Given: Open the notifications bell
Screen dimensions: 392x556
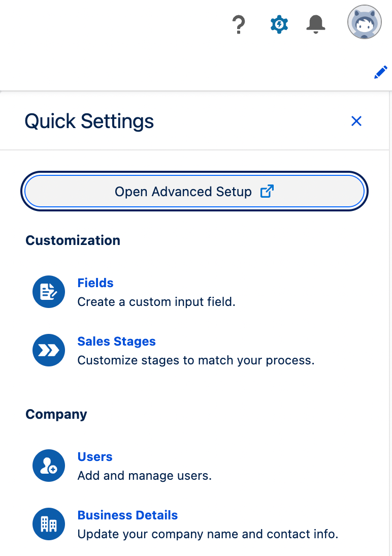Looking at the screenshot, I should pos(315,24).
